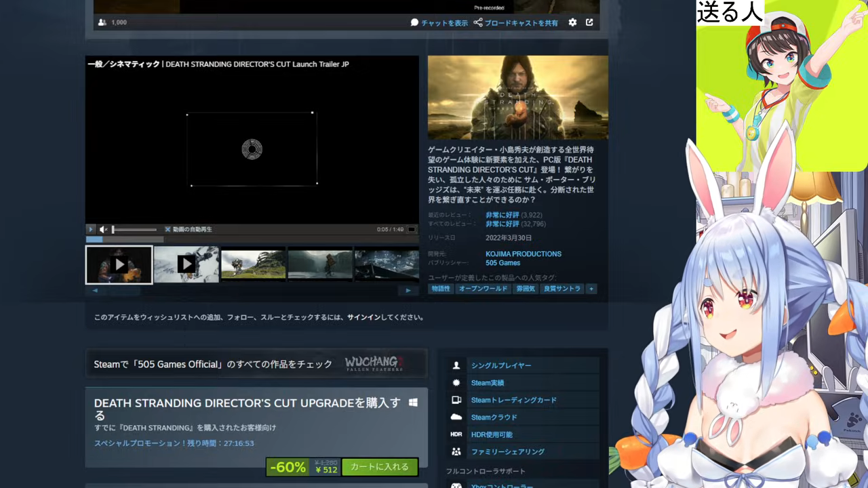Select the 雰囲気 tag
Viewport: 868px width, 488px height.
(x=526, y=289)
